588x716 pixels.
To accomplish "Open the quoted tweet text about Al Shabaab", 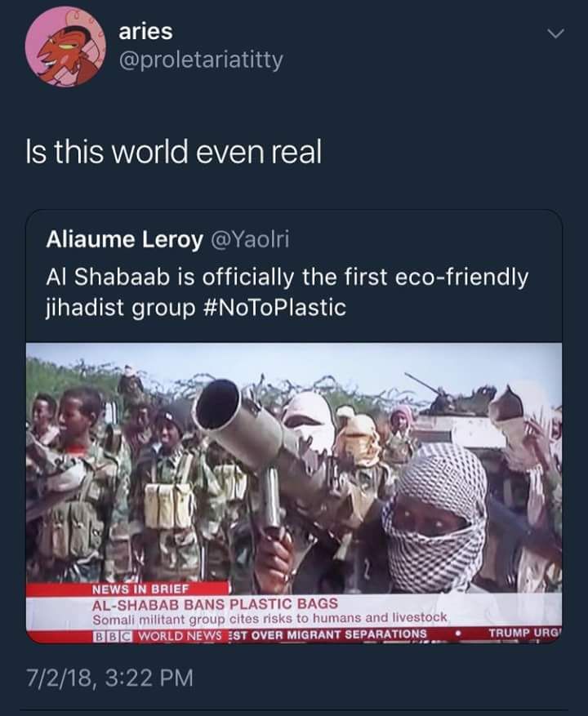I will [x=287, y=291].
